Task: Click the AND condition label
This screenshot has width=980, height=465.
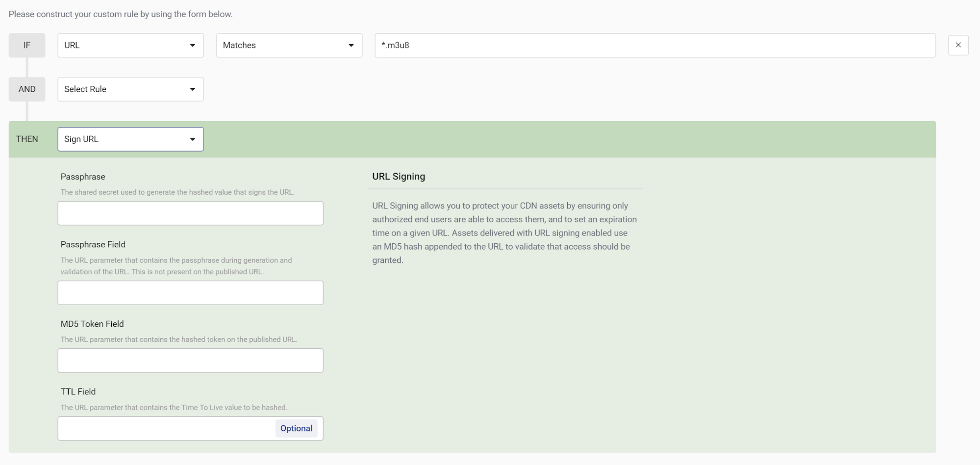Action: [27, 89]
